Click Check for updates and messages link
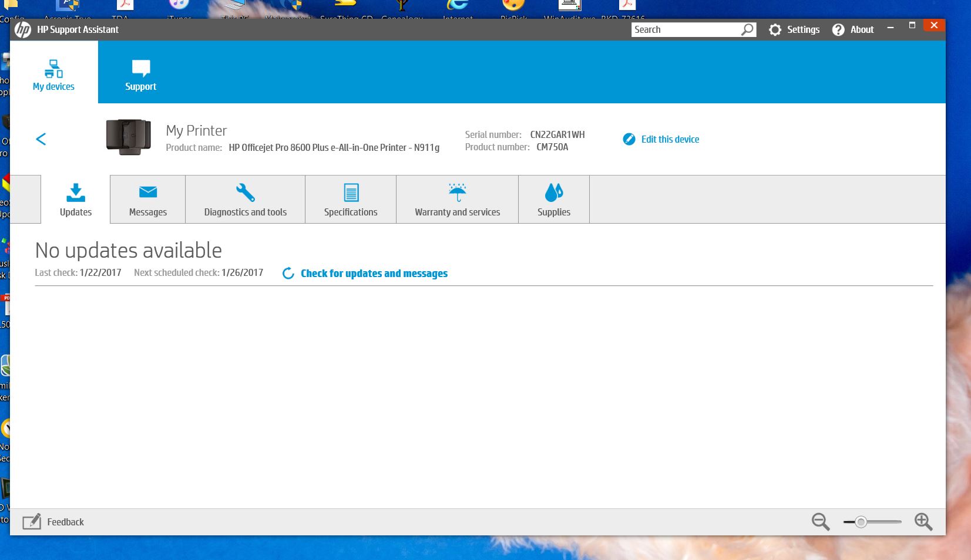The height and width of the screenshot is (560, 971). coord(374,274)
